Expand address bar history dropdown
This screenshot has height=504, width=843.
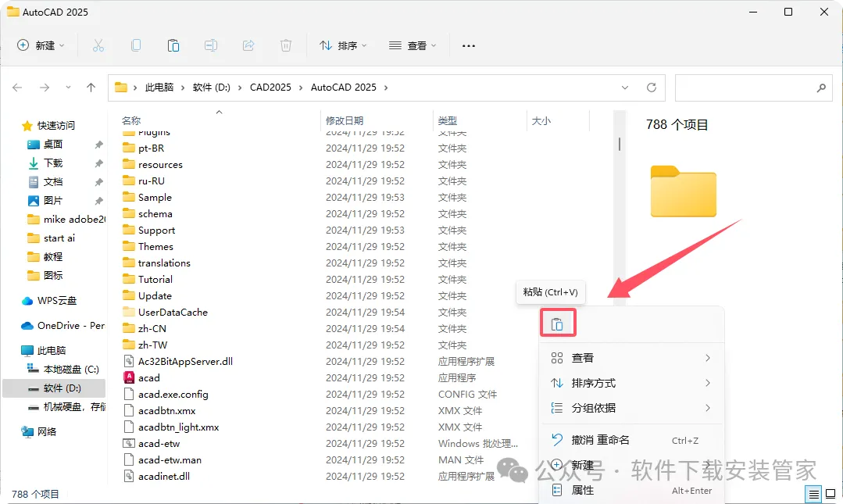point(625,88)
